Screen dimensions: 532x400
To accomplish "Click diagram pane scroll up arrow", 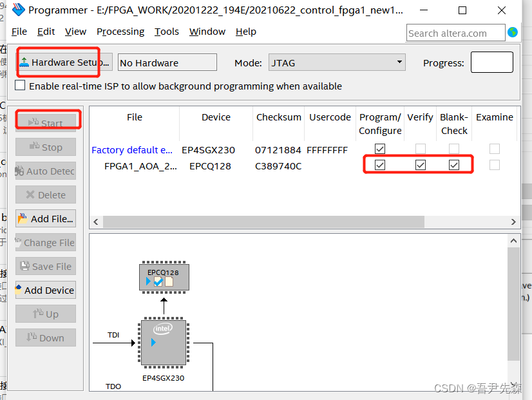I will (x=513, y=241).
